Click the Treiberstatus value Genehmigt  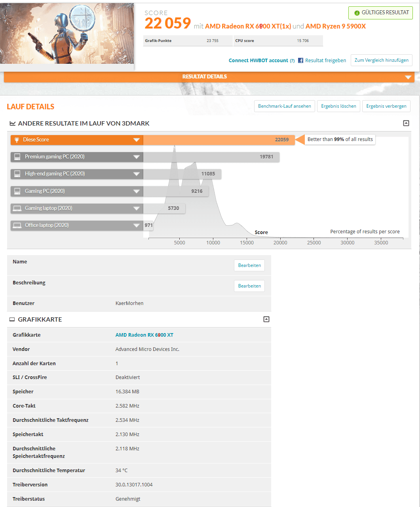[128, 499]
